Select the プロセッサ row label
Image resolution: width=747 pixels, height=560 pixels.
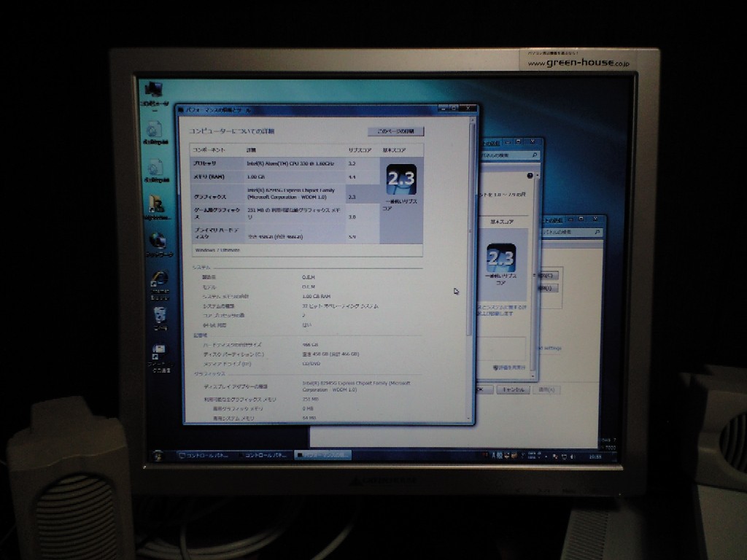point(205,163)
